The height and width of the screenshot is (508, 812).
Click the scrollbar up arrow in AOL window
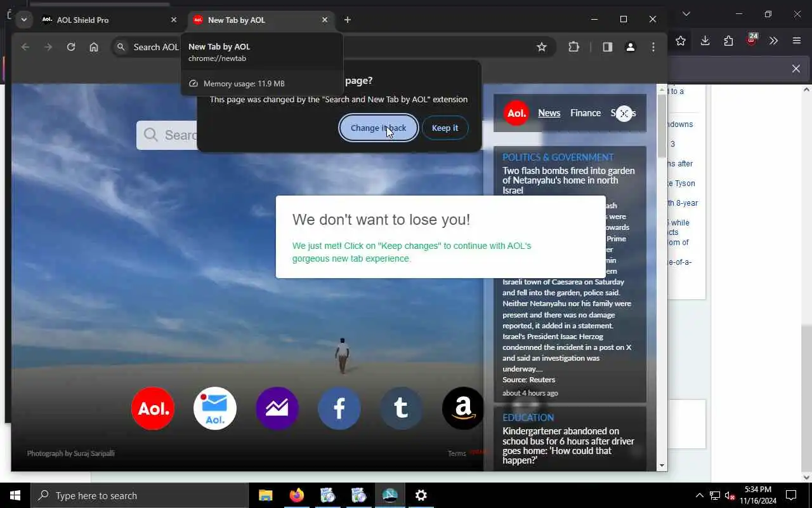pyautogui.click(x=662, y=89)
